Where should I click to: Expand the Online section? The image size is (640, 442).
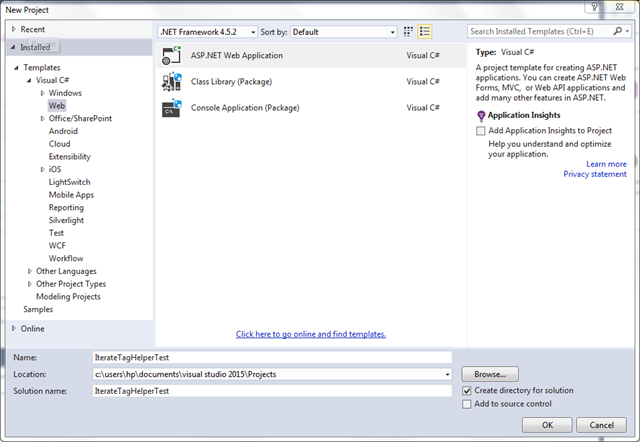(14, 328)
